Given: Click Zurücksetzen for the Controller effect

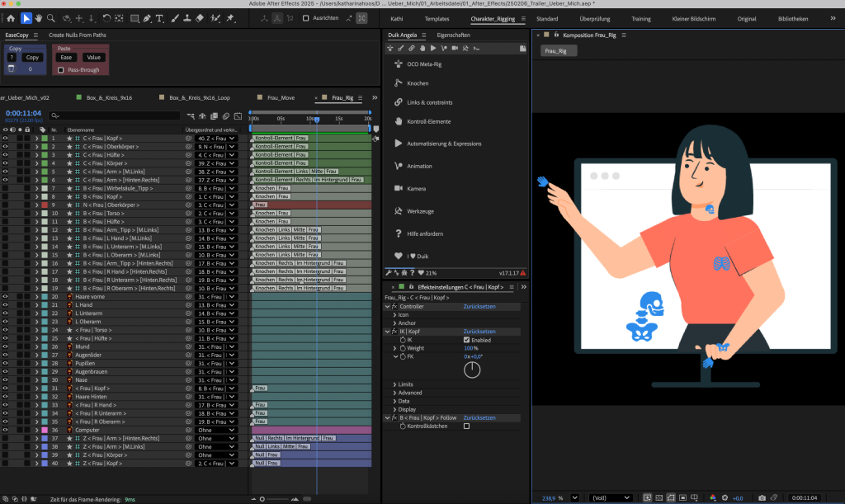Looking at the screenshot, I should pos(479,306).
